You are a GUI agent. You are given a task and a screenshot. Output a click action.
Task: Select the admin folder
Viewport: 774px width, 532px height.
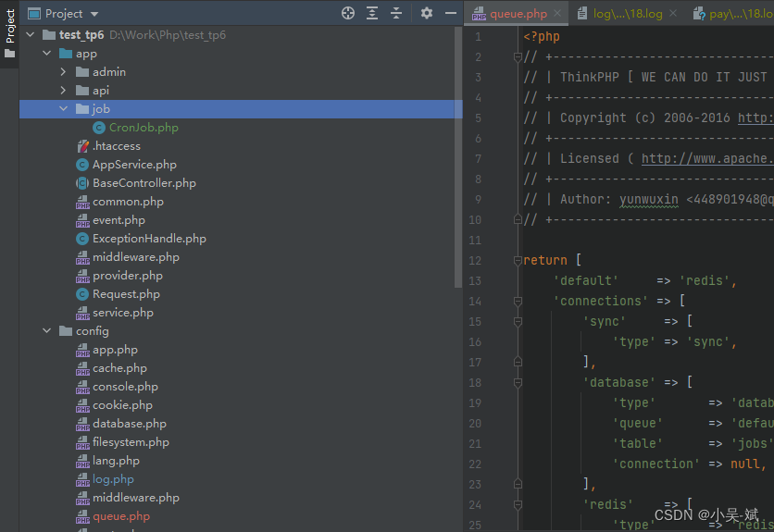[x=108, y=72]
